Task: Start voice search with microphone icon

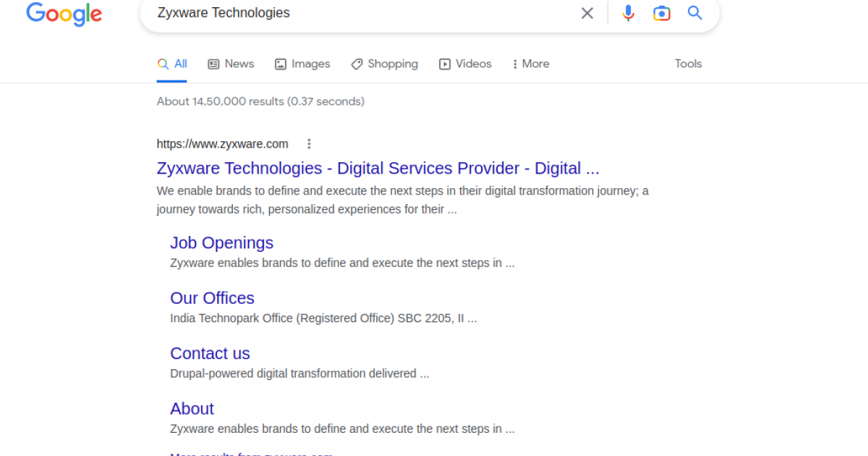Action: (628, 13)
